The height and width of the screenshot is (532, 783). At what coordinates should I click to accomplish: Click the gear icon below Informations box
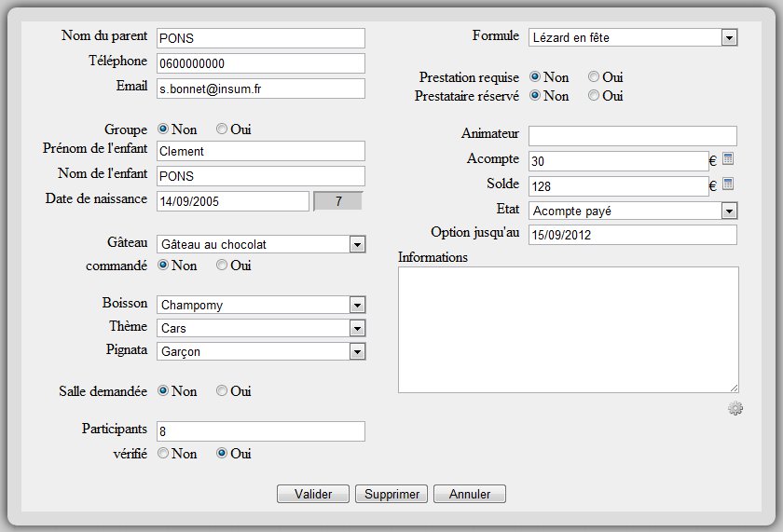(735, 408)
